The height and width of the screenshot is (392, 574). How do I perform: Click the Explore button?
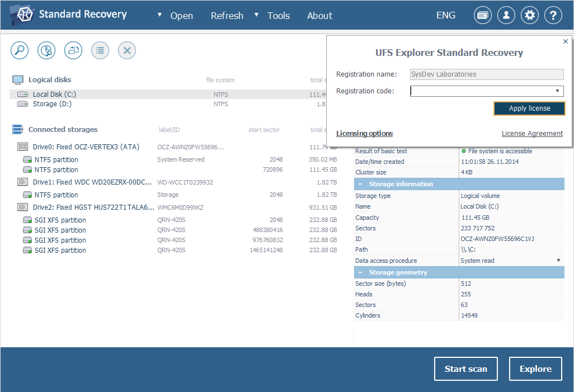(x=535, y=369)
